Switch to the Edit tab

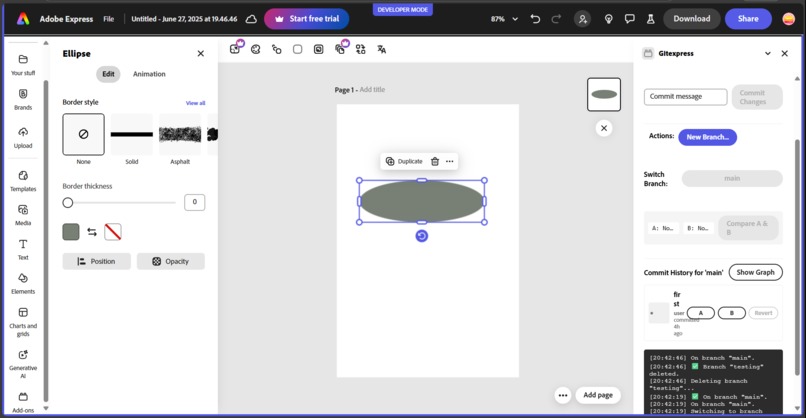coord(108,74)
